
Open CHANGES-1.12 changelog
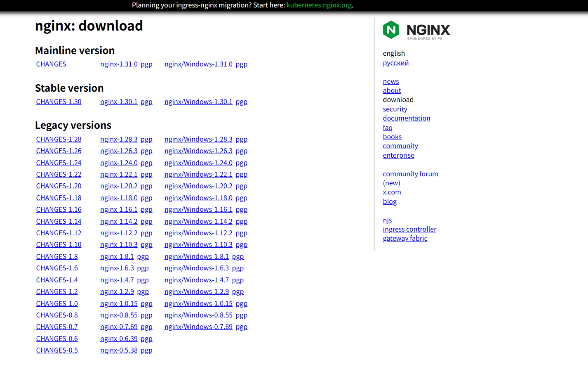tap(59, 233)
